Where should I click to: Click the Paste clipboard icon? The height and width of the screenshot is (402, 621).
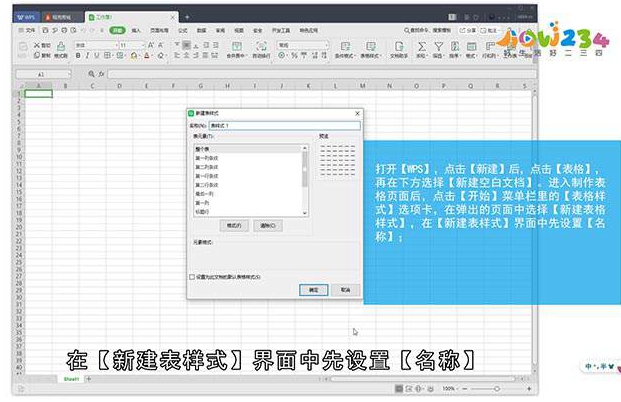(x=23, y=48)
